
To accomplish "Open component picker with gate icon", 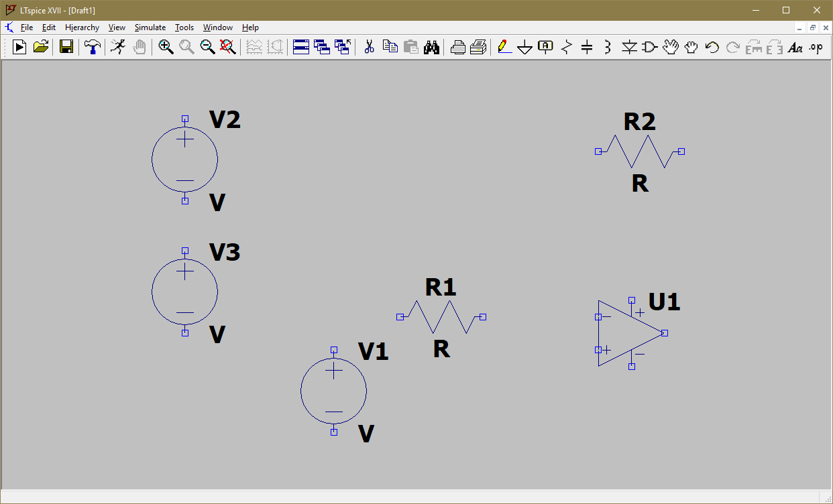I will tap(649, 47).
